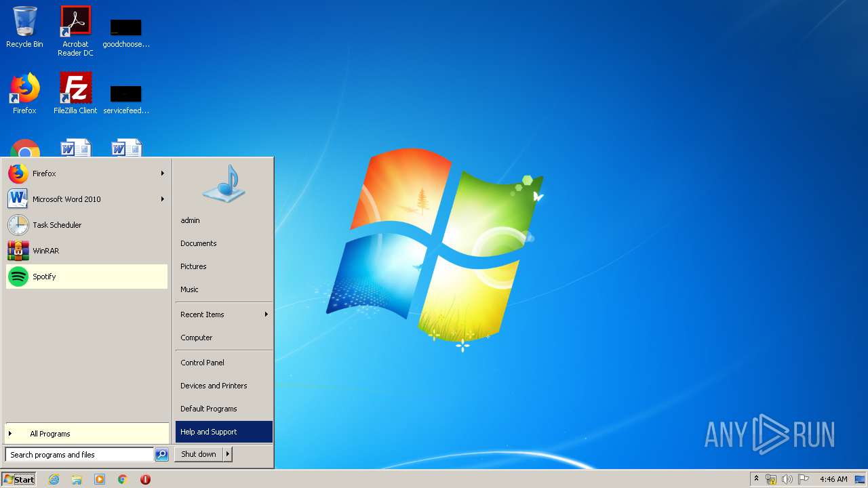
Task: Open the admin user folder
Action: coord(224,220)
